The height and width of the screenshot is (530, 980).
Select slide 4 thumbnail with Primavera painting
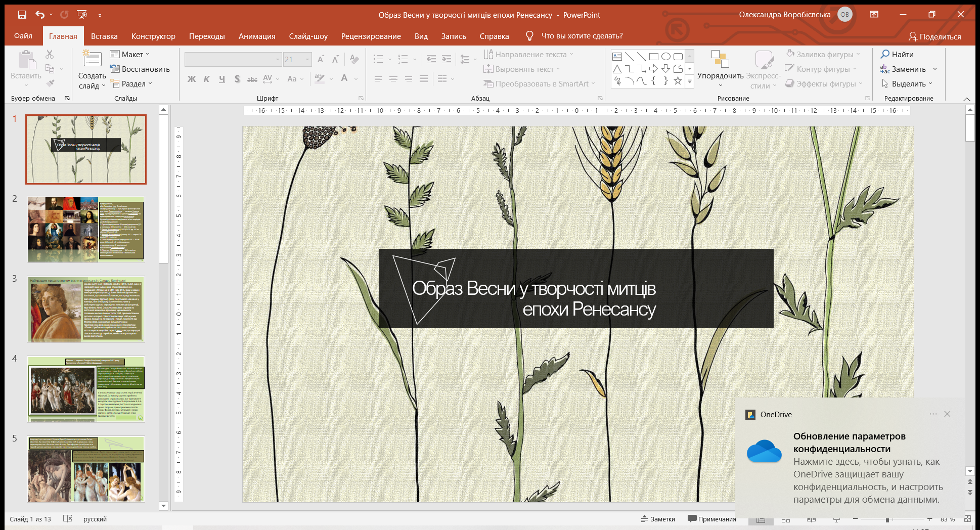point(86,389)
